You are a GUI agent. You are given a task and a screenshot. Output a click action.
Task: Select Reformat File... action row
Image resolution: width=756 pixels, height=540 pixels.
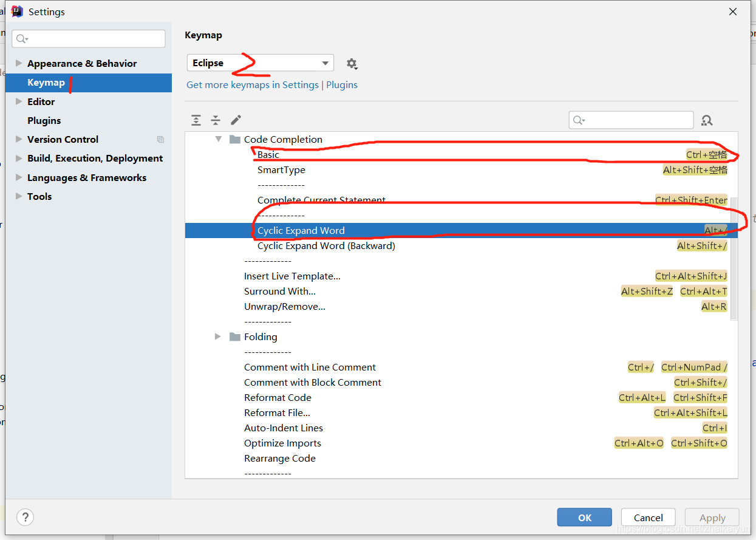461,413
